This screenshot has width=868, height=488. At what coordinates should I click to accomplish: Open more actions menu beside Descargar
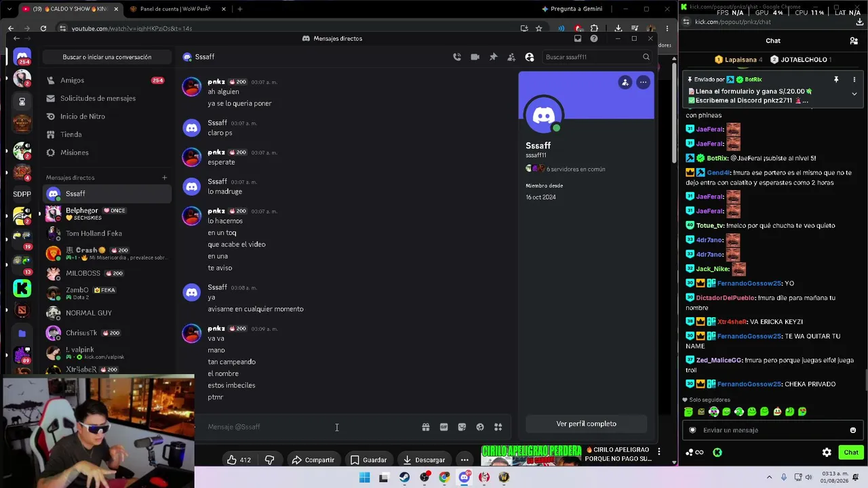coord(465,460)
